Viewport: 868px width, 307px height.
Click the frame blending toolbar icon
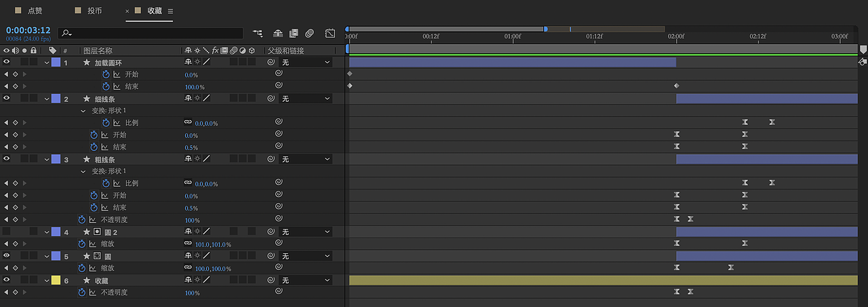click(294, 33)
